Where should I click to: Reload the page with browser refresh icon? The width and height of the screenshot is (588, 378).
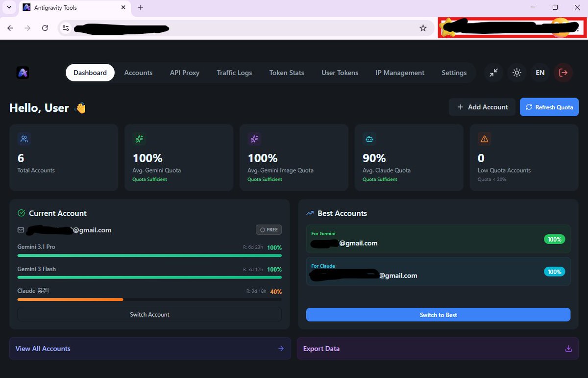[x=45, y=28]
